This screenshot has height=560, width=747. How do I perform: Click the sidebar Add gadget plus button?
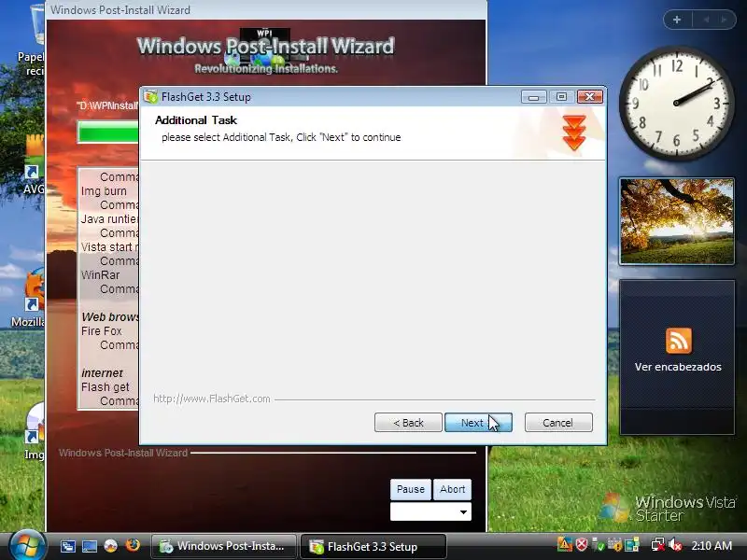[676, 20]
